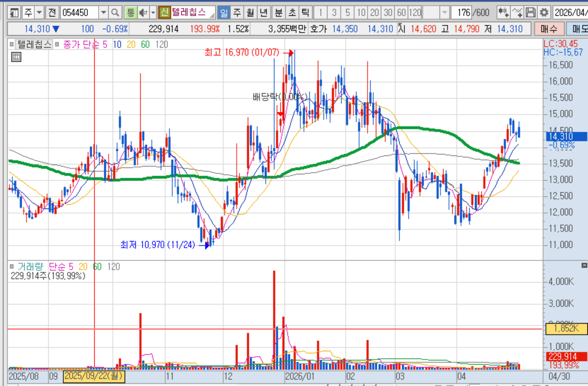Image resolution: width=588 pixels, height=386 pixels.
Task: Click the 2025/09/22(월) date label
Action: (94, 376)
